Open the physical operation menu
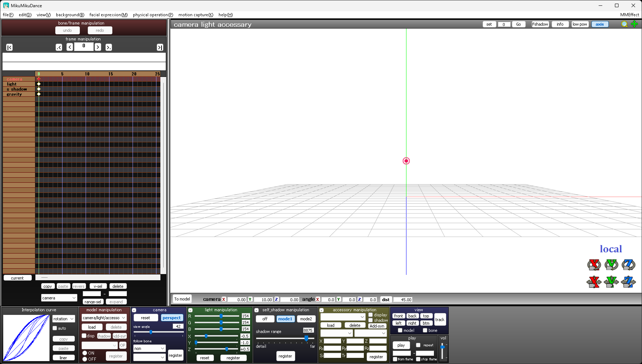642x364 pixels. tap(153, 15)
